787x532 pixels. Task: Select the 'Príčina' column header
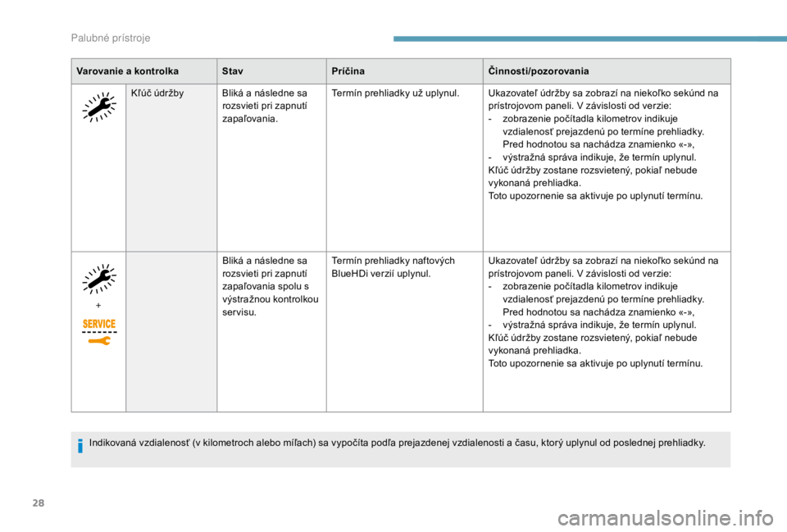point(348,71)
